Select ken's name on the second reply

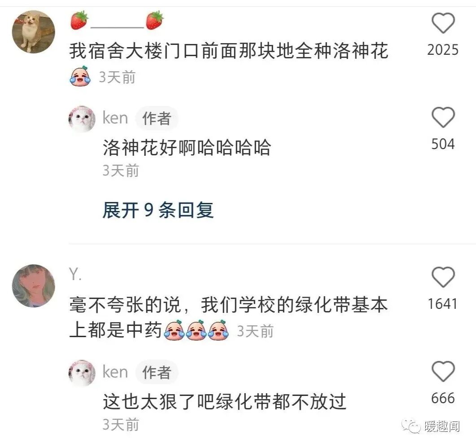(115, 372)
